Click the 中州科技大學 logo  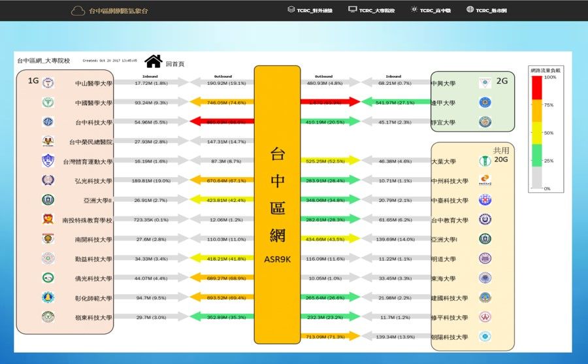click(x=485, y=180)
